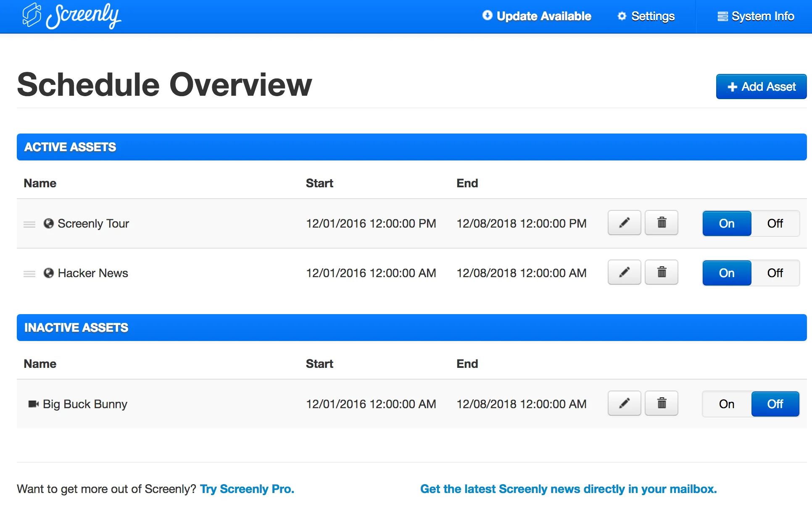Click the delete icon for Screenly Tour
Viewport: 812px width, 514px height.
coord(661,223)
